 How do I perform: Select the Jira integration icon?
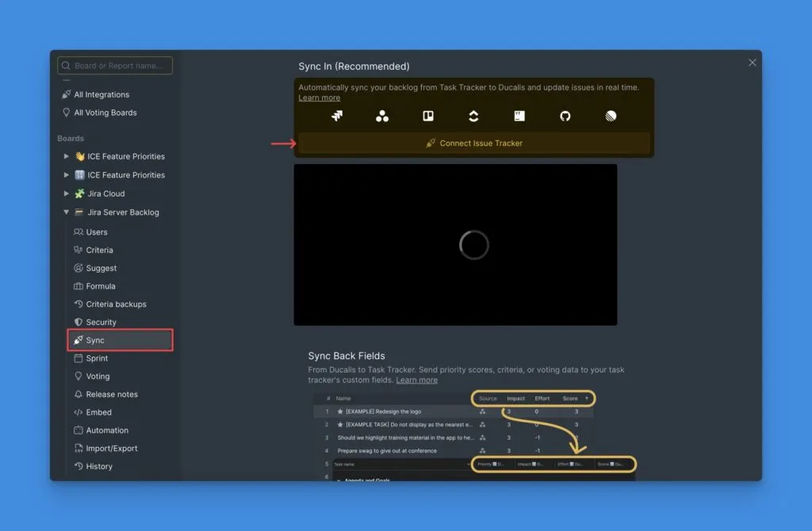pyautogui.click(x=337, y=116)
